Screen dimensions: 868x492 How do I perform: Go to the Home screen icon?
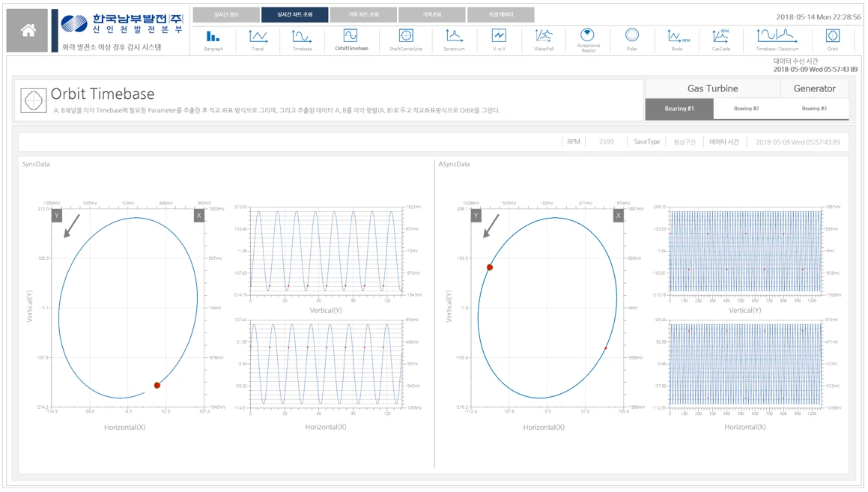pos(28,31)
